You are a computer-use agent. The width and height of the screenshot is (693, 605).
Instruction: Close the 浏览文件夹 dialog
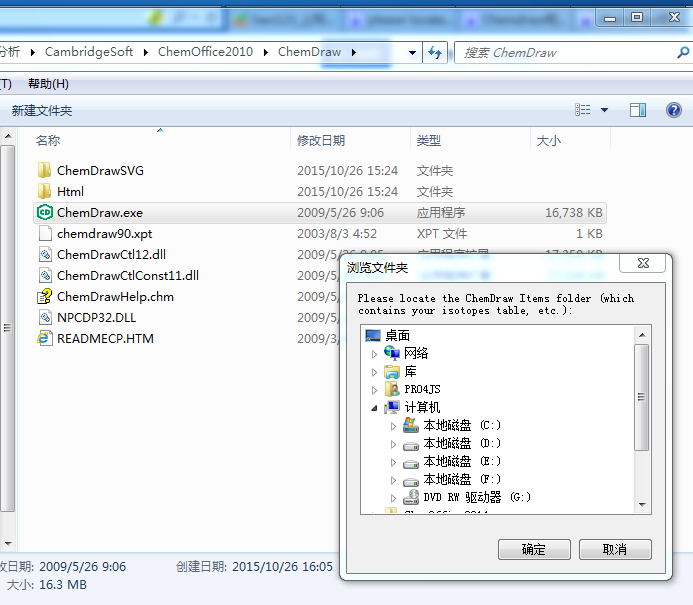pos(643,263)
